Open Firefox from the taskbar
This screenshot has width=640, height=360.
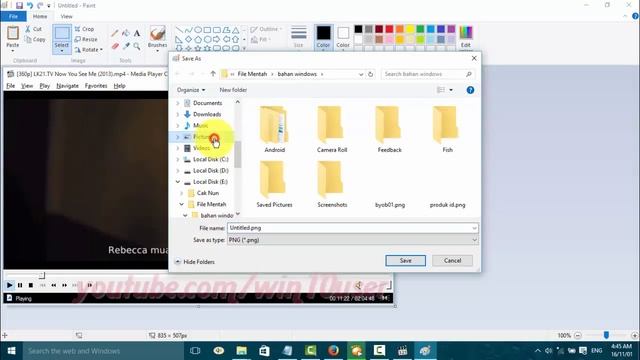333,351
